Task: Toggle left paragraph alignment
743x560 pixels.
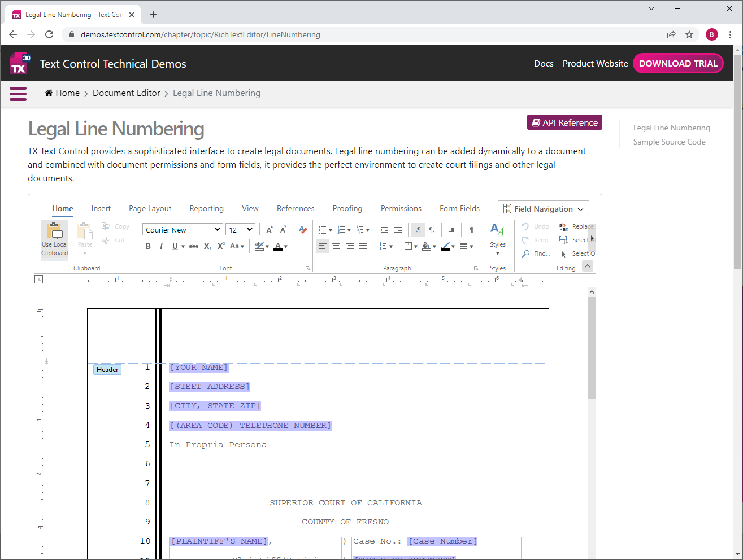Action: tap(323, 246)
